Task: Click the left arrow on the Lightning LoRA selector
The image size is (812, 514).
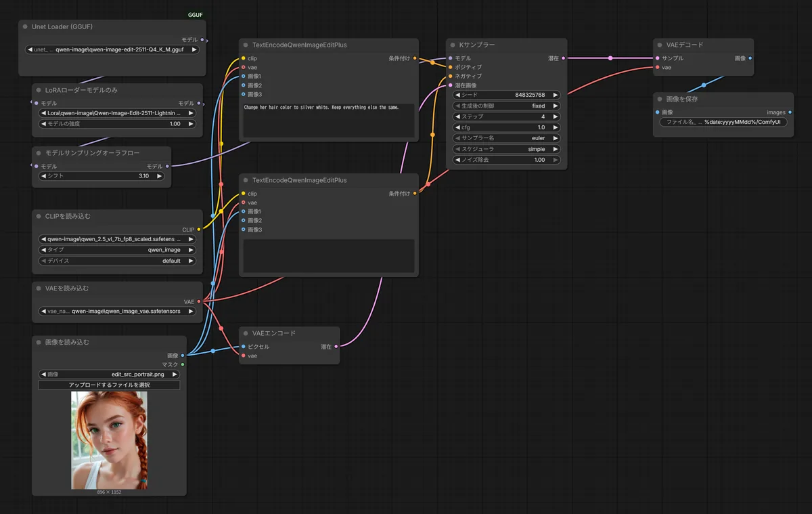Action: tap(43, 113)
